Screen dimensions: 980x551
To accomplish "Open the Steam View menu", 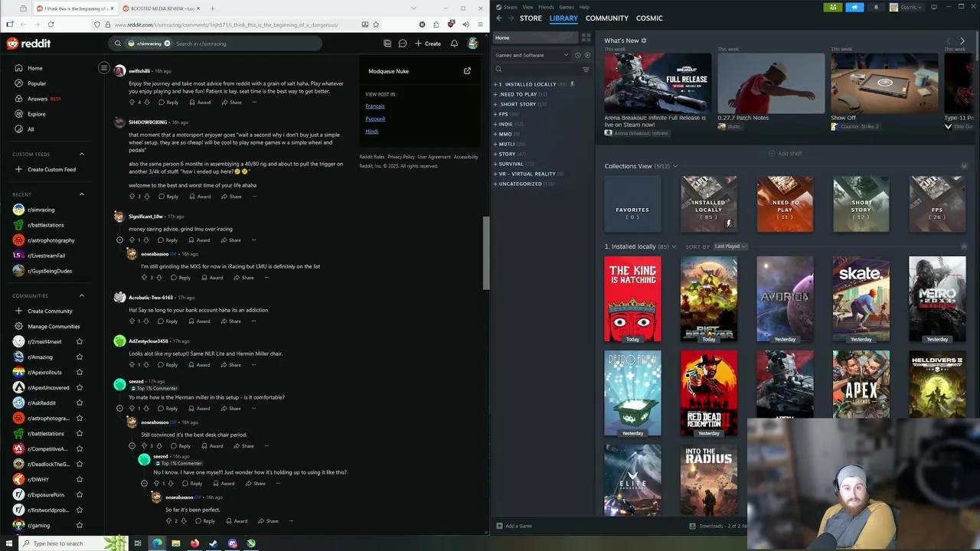I will [x=528, y=7].
